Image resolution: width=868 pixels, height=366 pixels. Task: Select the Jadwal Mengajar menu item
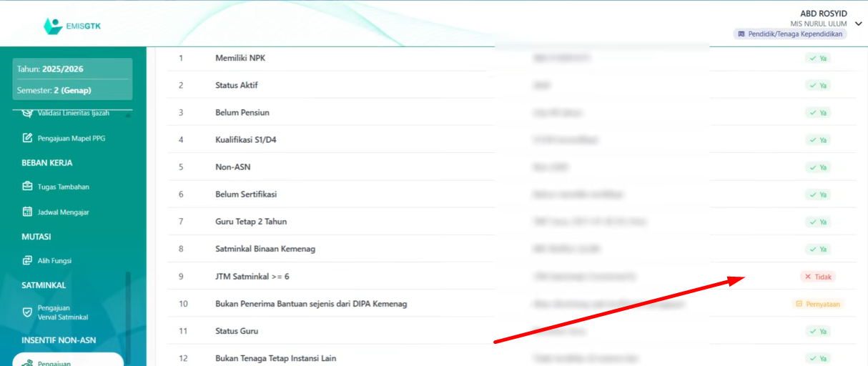[x=63, y=212]
